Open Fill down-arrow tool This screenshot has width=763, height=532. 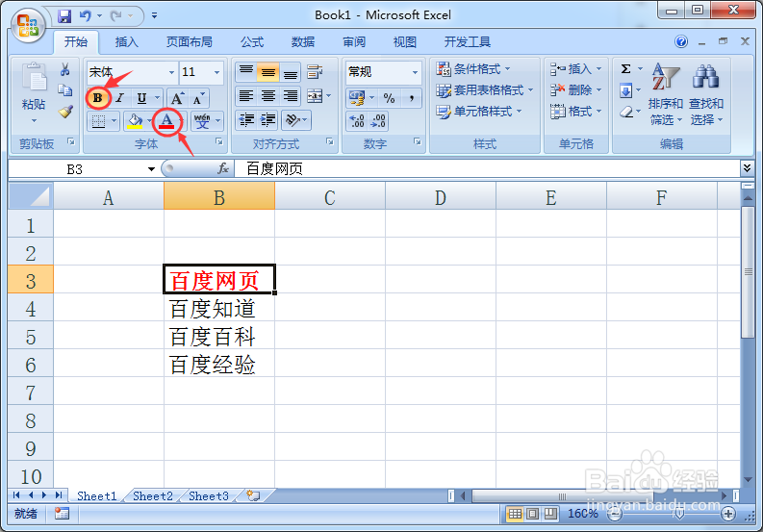point(625,90)
